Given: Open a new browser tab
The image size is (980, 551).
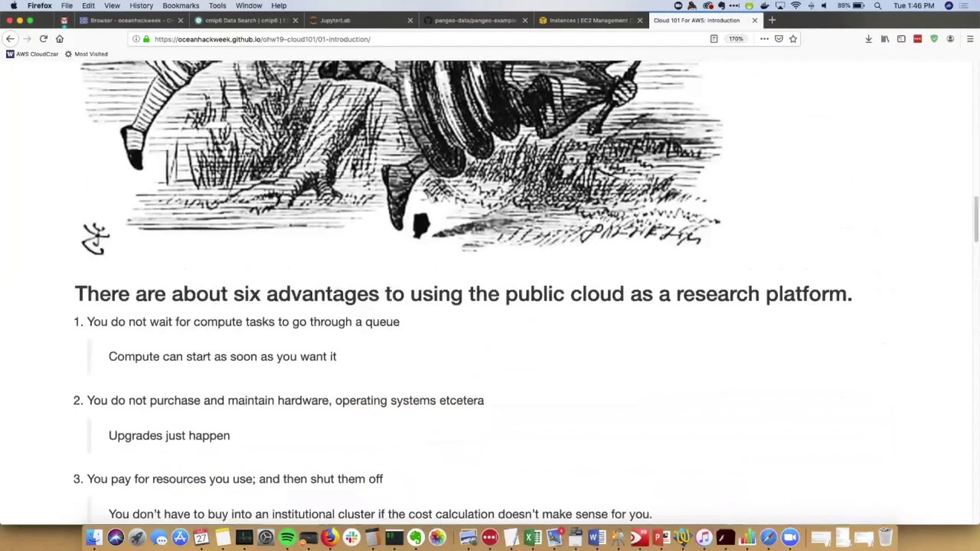Looking at the screenshot, I should pos(772,21).
